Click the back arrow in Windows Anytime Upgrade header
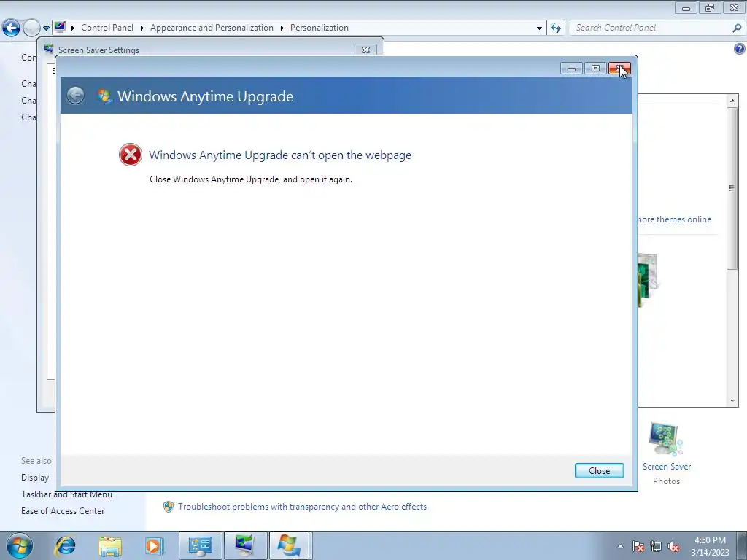Image resolution: width=747 pixels, height=560 pixels. coord(75,96)
